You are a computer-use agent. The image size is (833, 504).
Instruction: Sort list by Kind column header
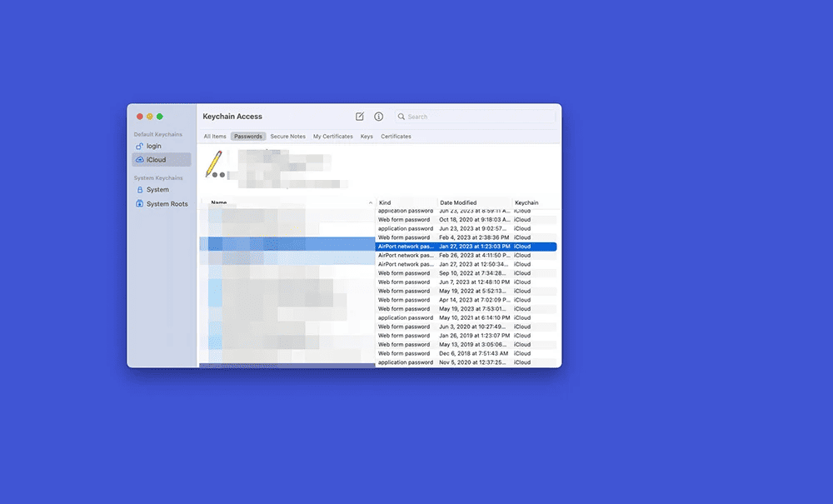pos(385,202)
